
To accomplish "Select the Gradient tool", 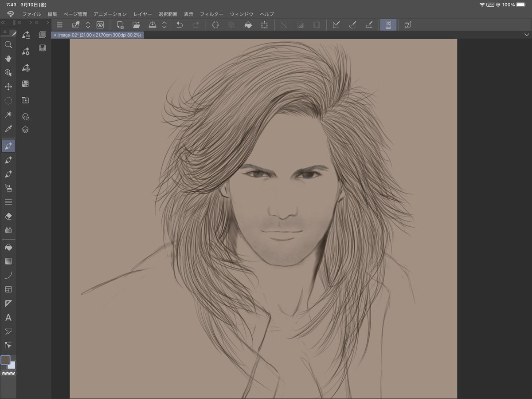I will (8, 261).
